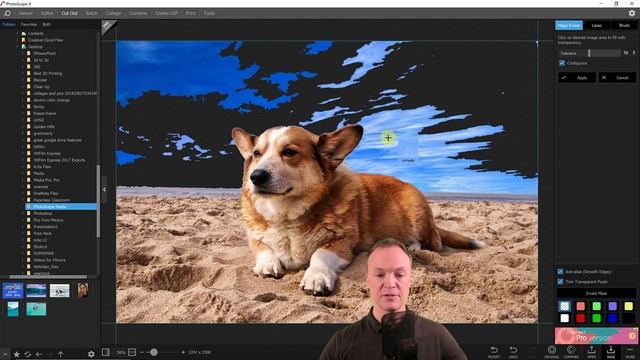This screenshot has width=640, height=360.
Task: Select light green mask swatch
Action: pyautogui.click(x=596, y=306)
